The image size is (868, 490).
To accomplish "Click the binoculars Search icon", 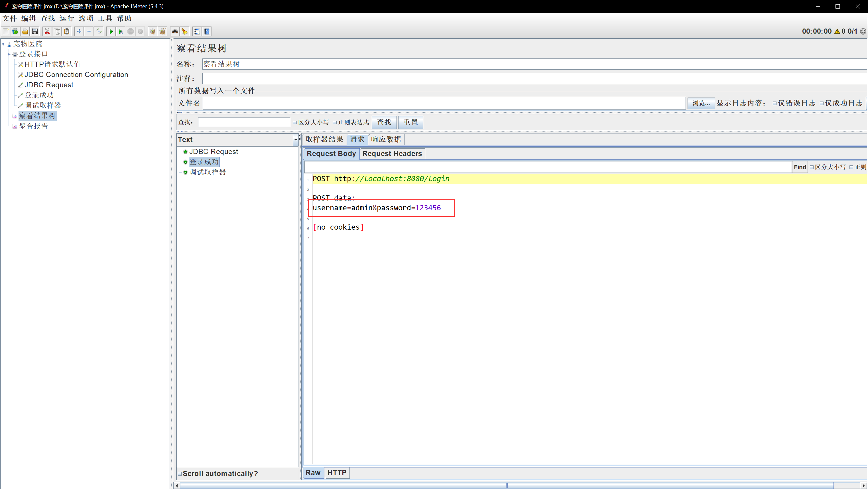I will click(x=175, y=31).
